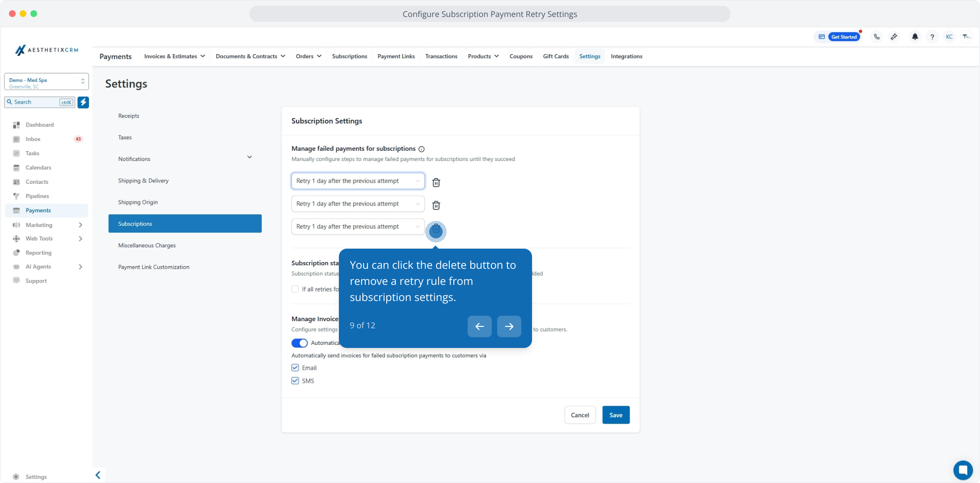
Task: Go to next tour step arrow
Action: pos(509,326)
